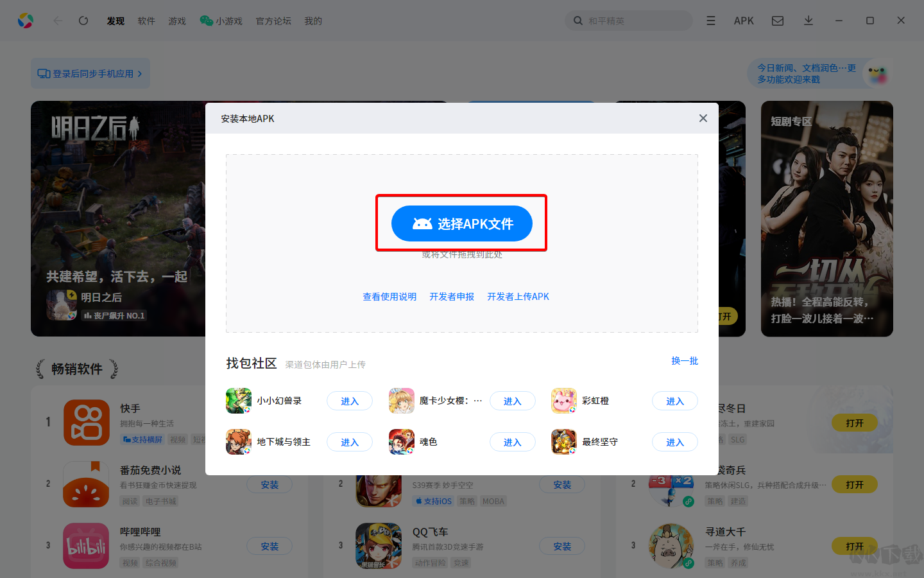
Task: Click the app store logo
Action: click(26, 20)
